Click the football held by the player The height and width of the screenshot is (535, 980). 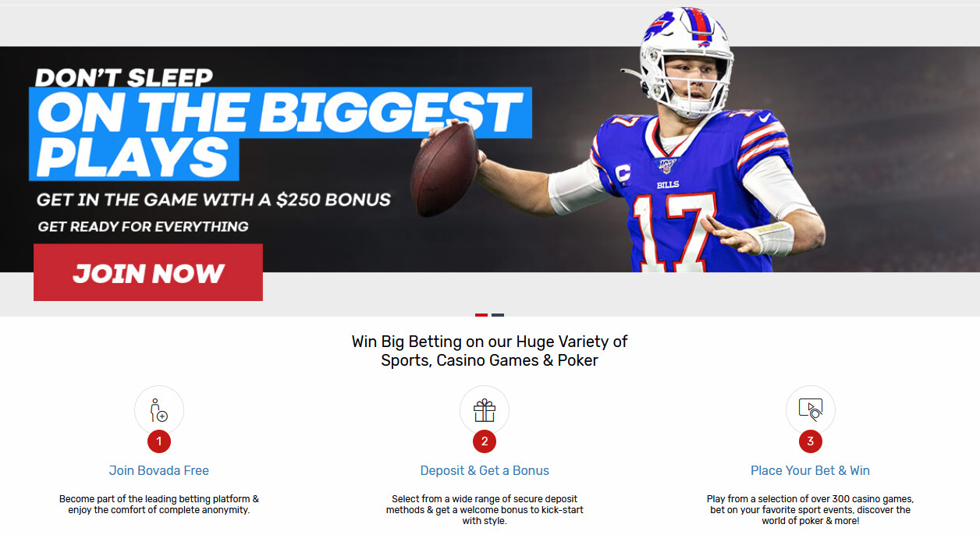click(x=444, y=168)
